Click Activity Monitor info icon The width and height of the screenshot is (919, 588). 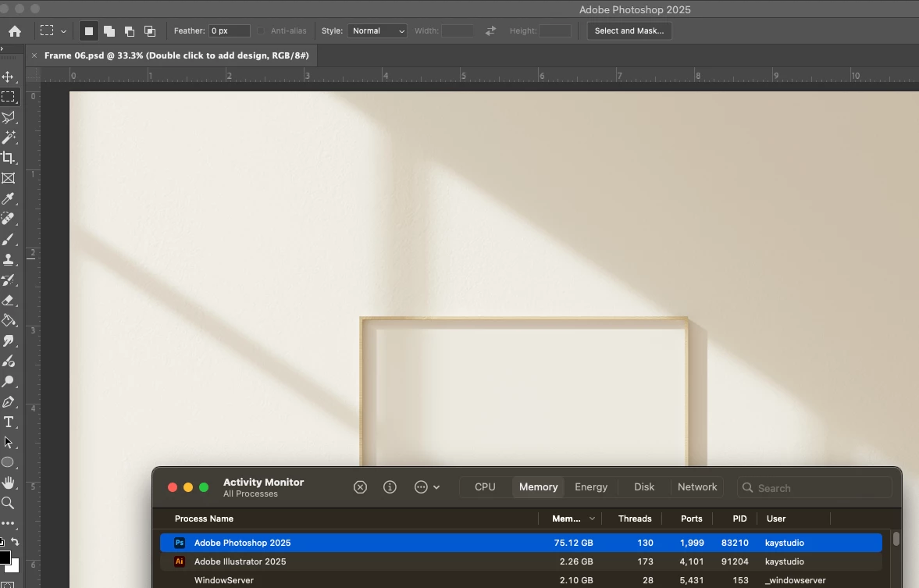390,487
